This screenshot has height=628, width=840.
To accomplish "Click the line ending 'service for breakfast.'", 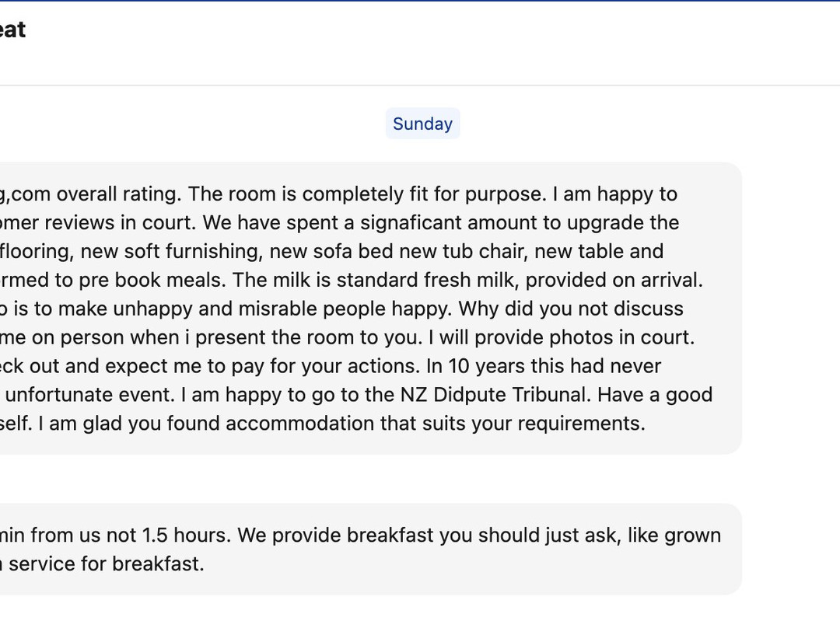I will (106, 564).
